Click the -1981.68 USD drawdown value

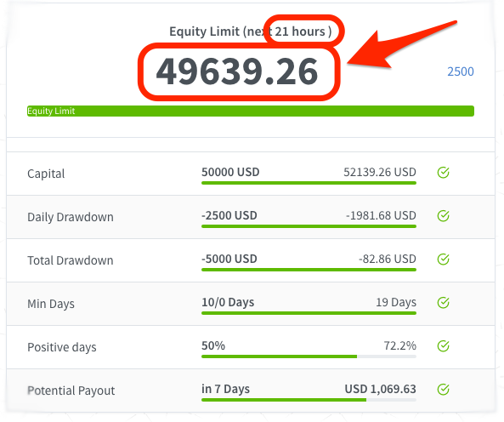tap(381, 215)
